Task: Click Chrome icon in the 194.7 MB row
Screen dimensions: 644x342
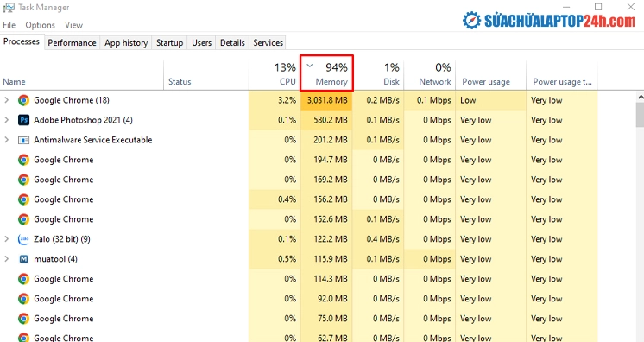Action: click(24, 160)
